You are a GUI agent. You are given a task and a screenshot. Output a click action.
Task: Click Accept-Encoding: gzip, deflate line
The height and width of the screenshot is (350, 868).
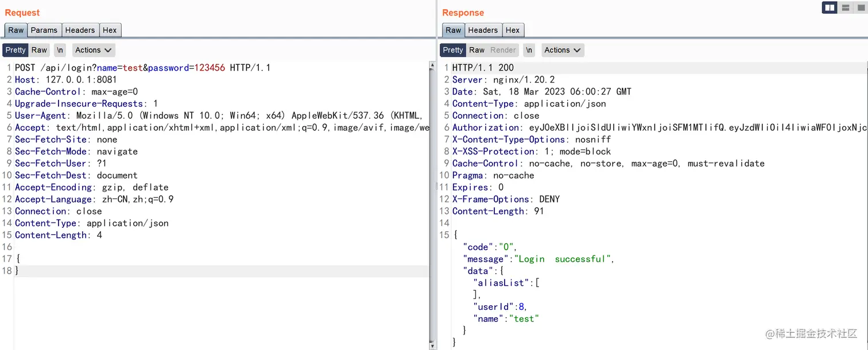[92, 187]
